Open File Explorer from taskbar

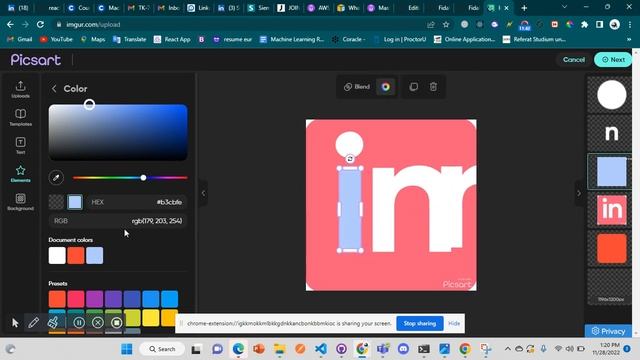(x=280, y=349)
